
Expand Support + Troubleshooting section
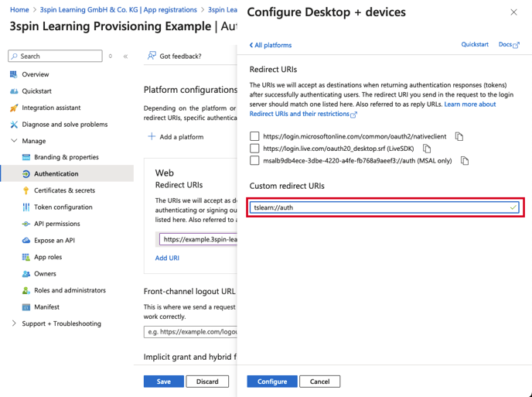(14, 323)
